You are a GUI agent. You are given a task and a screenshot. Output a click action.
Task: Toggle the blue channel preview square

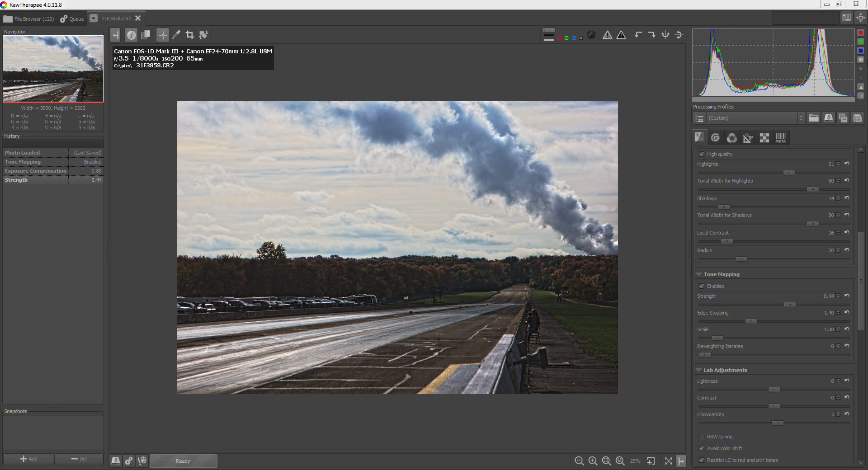(x=574, y=38)
